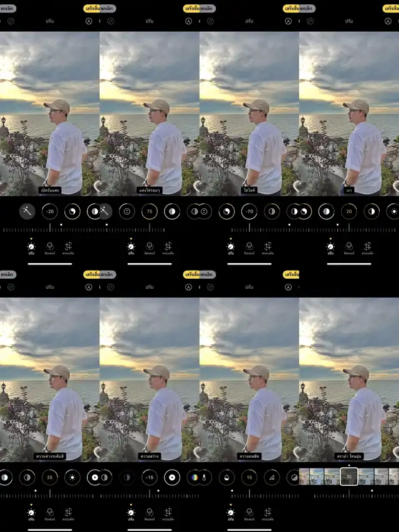Tap the water drop noise reduction icon
This screenshot has height=532, width=399.
click(226, 478)
